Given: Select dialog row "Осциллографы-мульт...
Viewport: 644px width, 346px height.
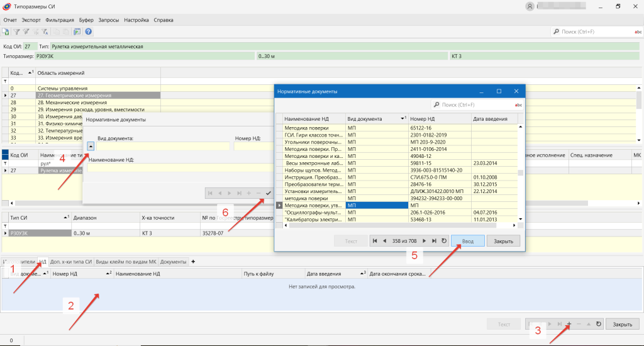Looking at the screenshot, I should coord(400,213).
